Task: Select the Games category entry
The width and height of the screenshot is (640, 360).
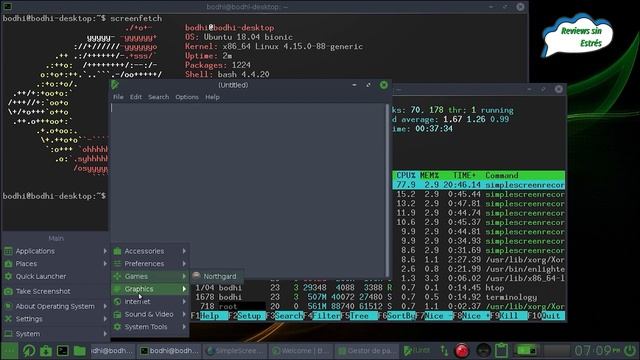Action: (x=150, y=276)
